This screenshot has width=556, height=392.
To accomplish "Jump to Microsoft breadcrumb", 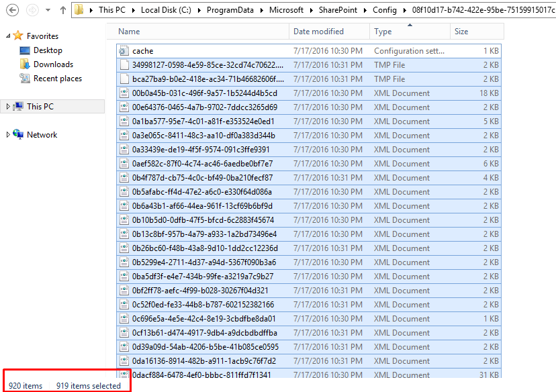I will 286,10.
